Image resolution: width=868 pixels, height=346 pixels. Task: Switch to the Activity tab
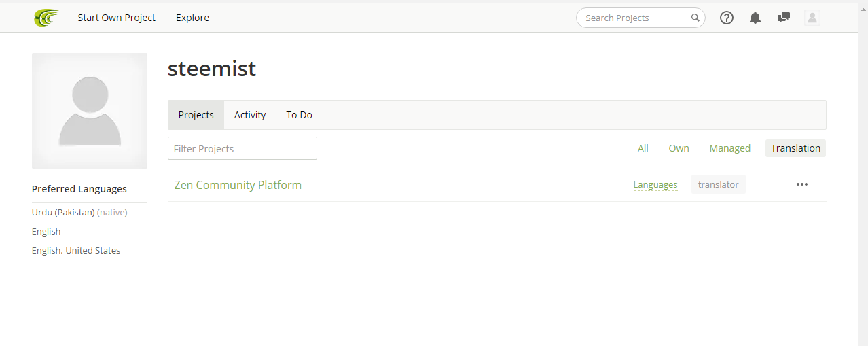pos(250,115)
